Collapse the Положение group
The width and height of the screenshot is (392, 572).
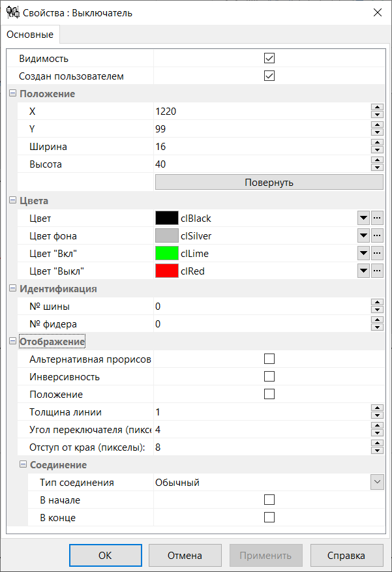[x=13, y=93]
